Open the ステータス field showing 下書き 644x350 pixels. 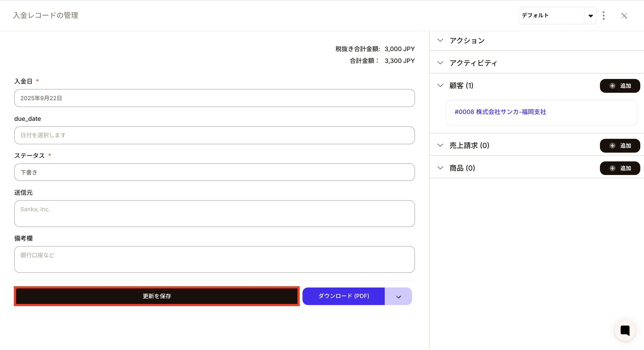coord(214,172)
